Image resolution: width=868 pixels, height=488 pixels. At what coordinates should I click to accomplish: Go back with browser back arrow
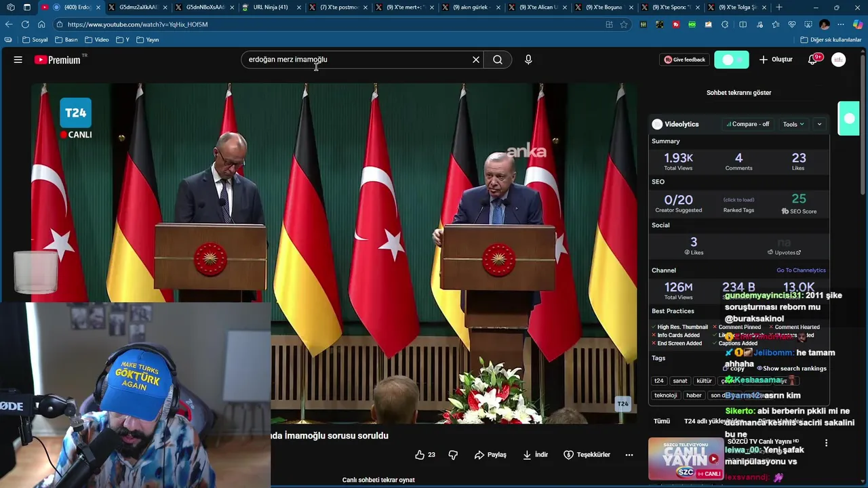[9, 24]
